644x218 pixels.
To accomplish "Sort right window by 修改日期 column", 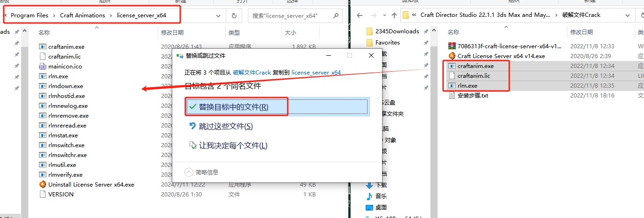I will (582, 32).
